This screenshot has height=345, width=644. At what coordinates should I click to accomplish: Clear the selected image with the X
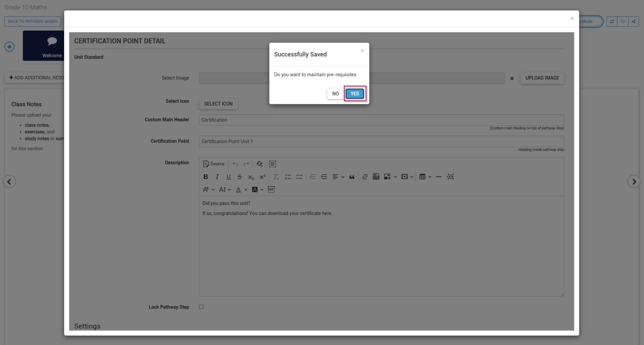pyautogui.click(x=512, y=78)
